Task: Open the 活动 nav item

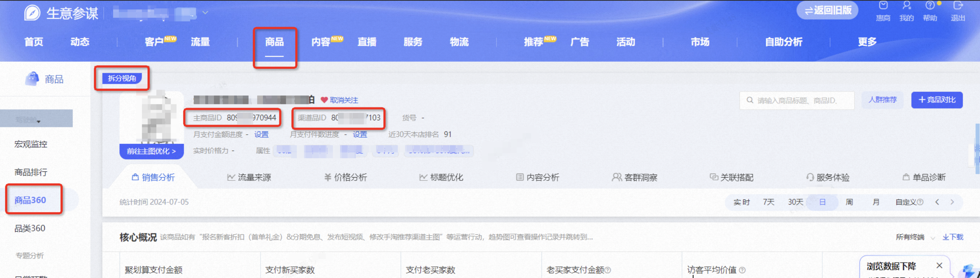Action: pyautogui.click(x=626, y=41)
